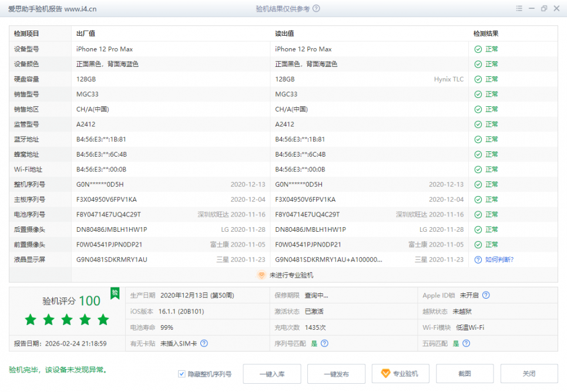567x392 pixels.
Task: Open the 如何判断? link
Action: pyautogui.click(x=499, y=259)
